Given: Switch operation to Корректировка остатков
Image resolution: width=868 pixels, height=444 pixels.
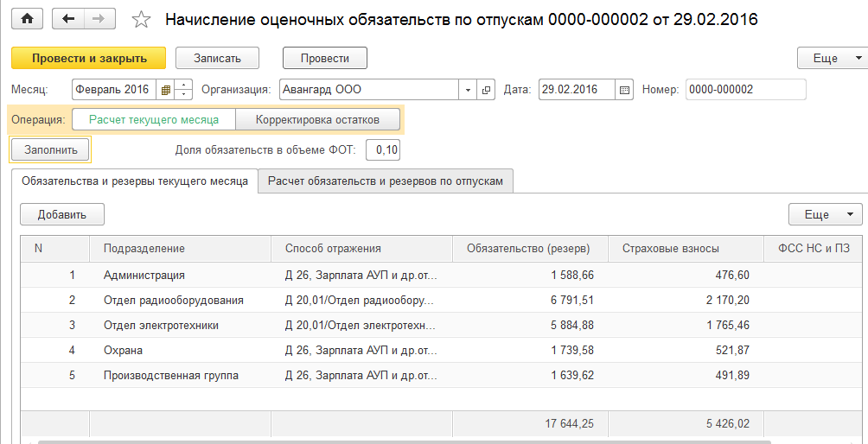Looking at the screenshot, I should 318,119.
